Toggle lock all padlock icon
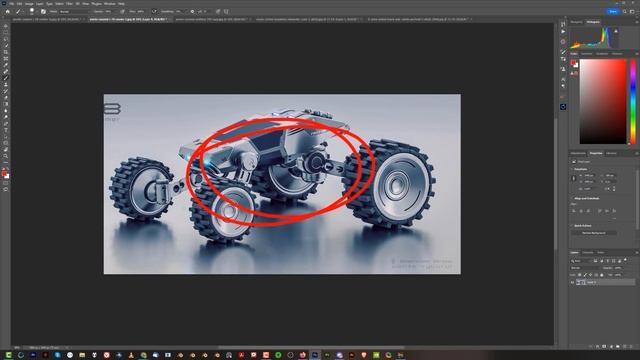 (602, 275)
